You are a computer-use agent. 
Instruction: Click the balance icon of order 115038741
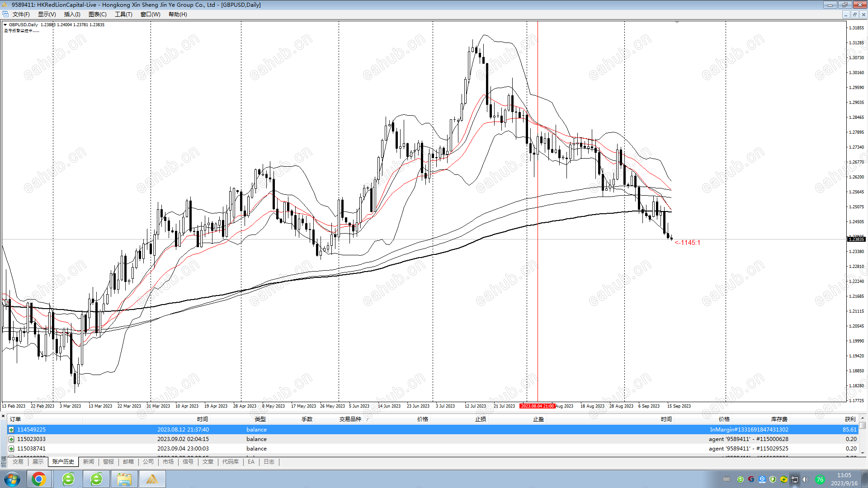point(11,449)
